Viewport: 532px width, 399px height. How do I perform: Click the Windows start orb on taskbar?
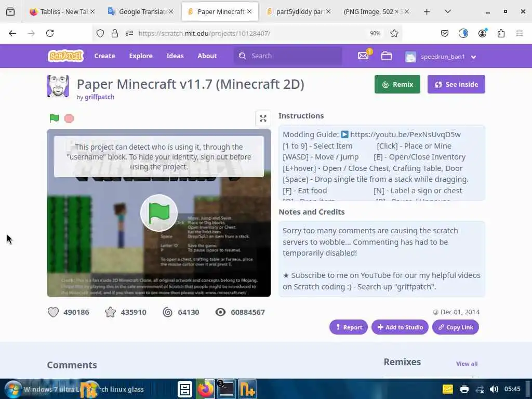point(13,389)
